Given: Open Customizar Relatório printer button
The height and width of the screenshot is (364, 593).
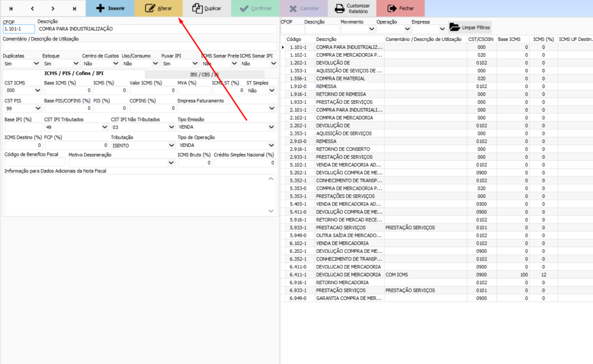Looking at the screenshot, I should (352, 9).
